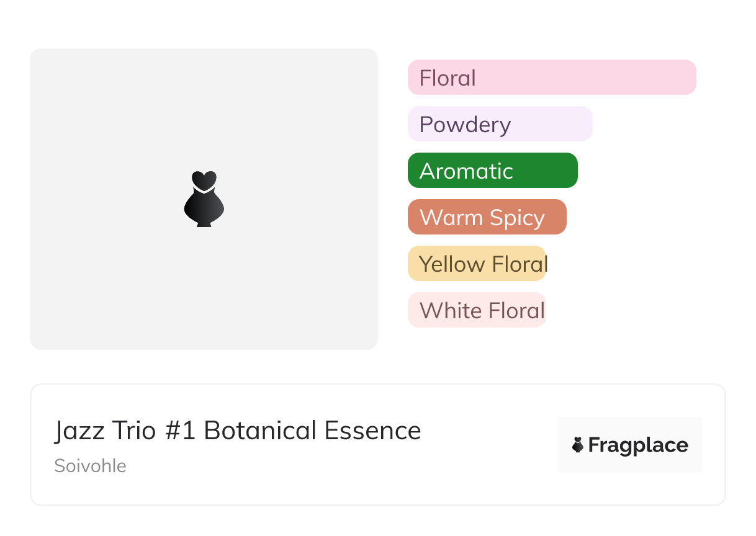Click the word 'Spicy' on the orange bar
Screen dimensions: 756x536
tap(517, 218)
